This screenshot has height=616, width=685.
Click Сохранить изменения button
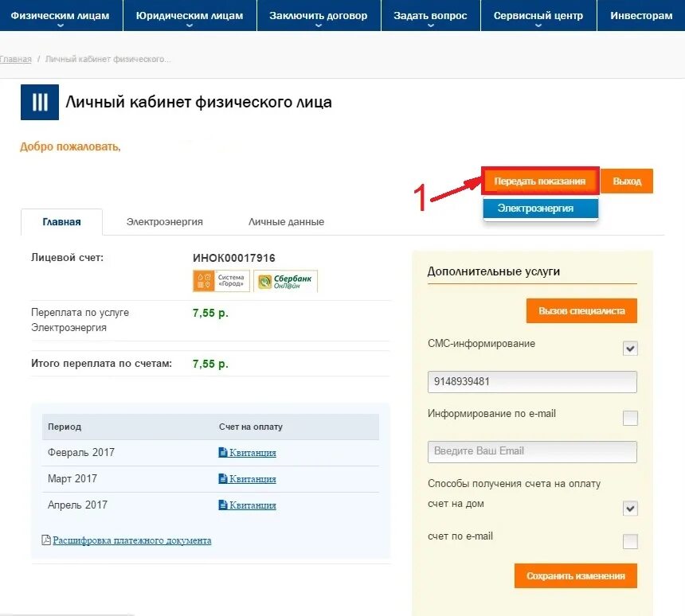[x=575, y=576]
